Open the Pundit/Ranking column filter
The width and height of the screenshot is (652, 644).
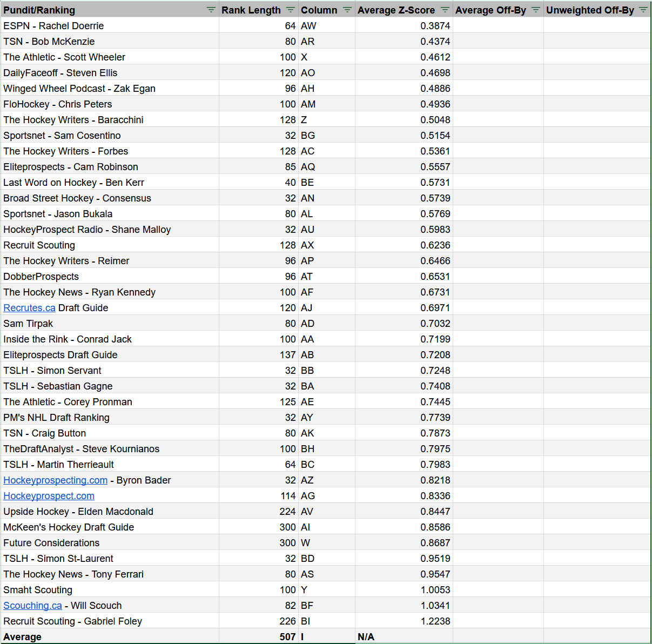[211, 10]
